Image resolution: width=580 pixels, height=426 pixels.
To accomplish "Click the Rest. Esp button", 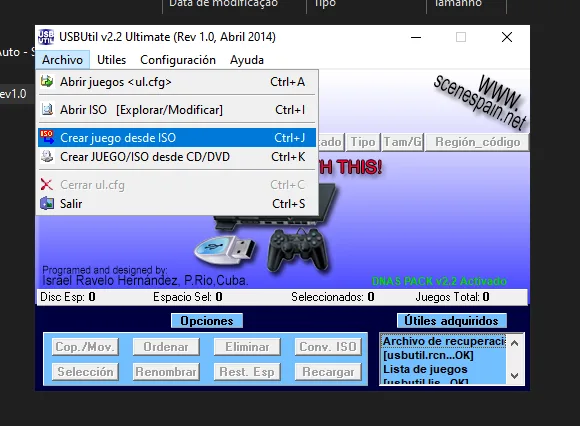I will point(247,372).
